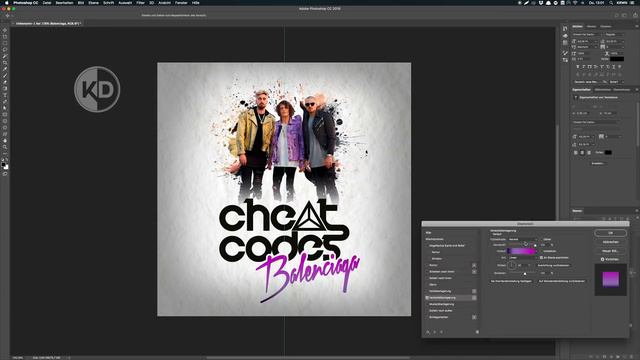Click the Abbrechen button
Image resolution: width=640 pixels, height=360 pixels.
[611, 242]
